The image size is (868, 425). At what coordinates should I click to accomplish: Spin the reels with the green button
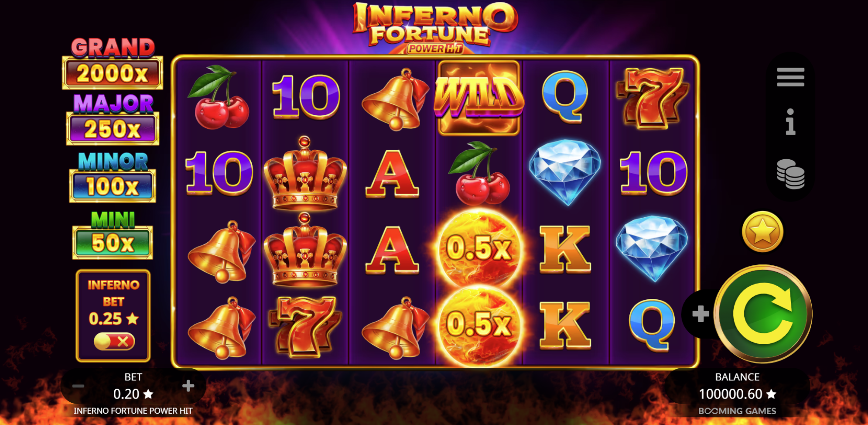763,314
